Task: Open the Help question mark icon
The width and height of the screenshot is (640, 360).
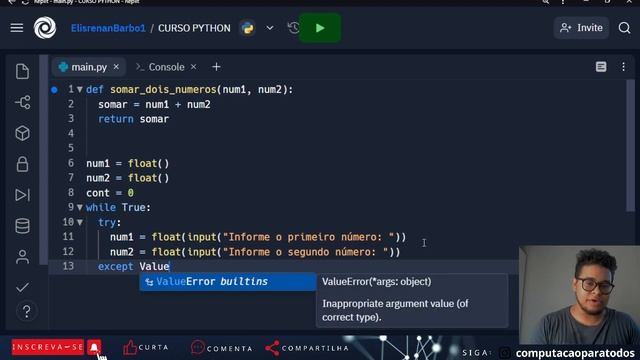Action: click(27, 312)
